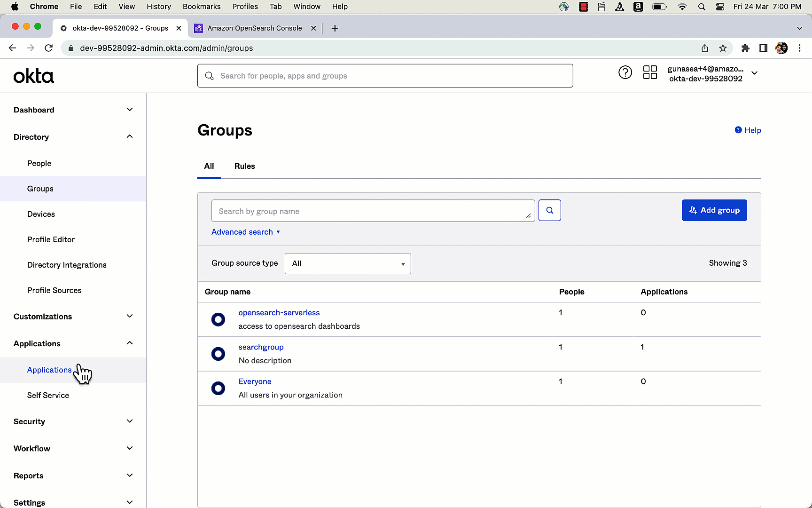Click the Everyone group circle icon
812x508 pixels.
click(x=218, y=389)
